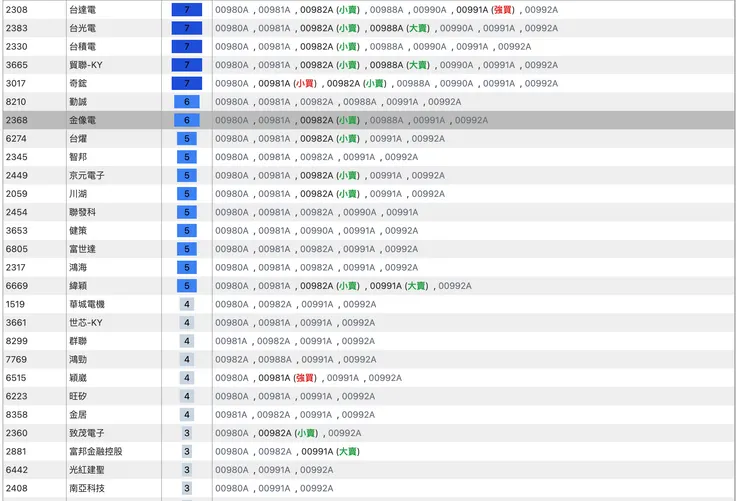The height and width of the screenshot is (501, 740).
Task: Click the 7 count badge in 2308 row
Action: pos(187,10)
